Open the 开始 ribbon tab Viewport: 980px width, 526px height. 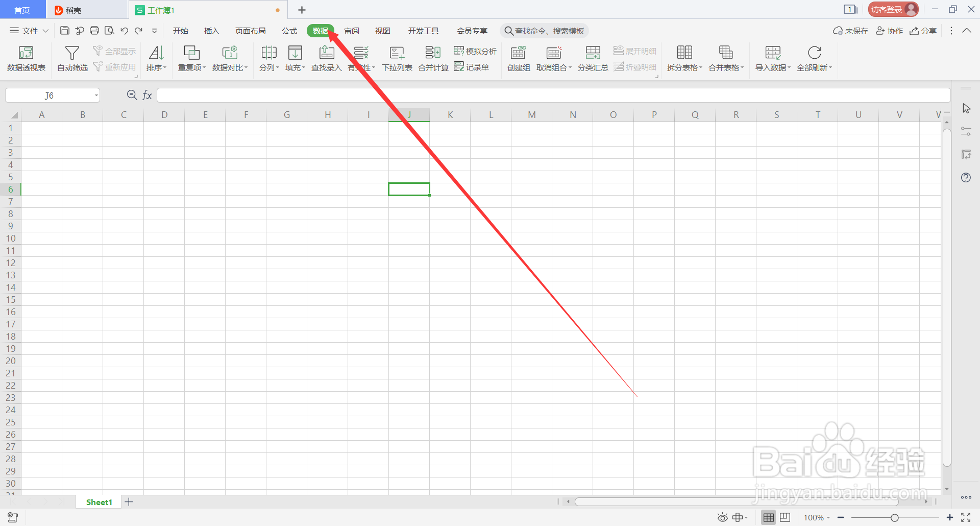pos(180,31)
